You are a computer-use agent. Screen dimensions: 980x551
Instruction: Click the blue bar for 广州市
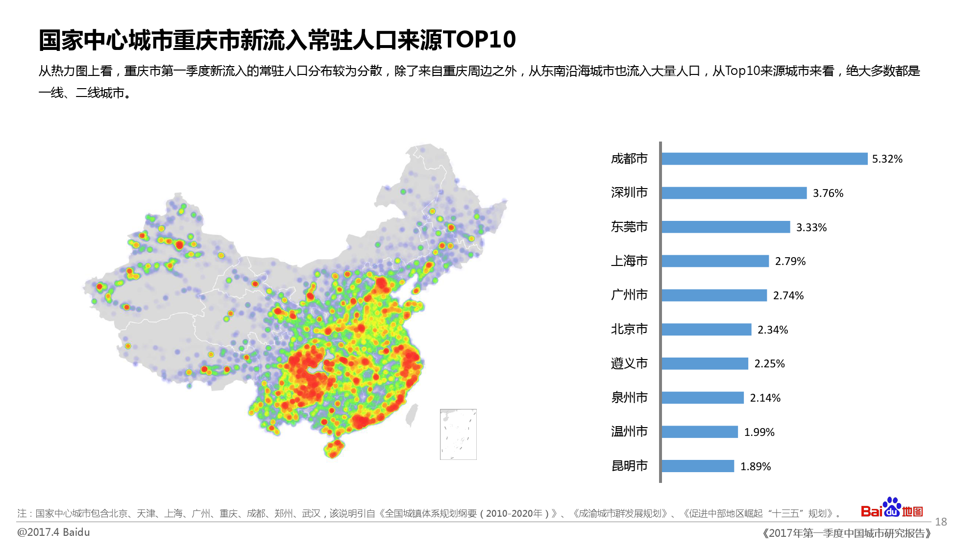(x=714, y=295)
